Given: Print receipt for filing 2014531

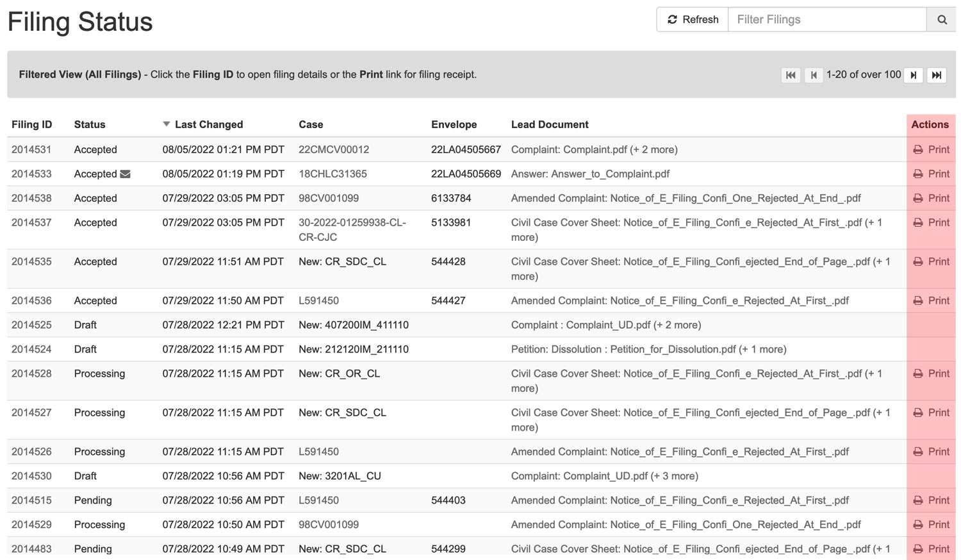Looking at the screenshot, I should coord(931,149).
